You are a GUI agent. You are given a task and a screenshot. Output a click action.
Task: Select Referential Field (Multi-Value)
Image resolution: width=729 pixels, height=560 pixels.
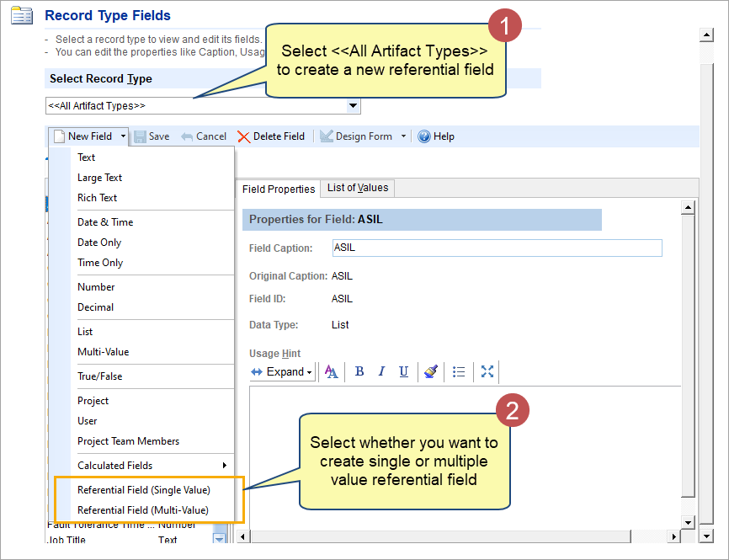tap(143, 510)
